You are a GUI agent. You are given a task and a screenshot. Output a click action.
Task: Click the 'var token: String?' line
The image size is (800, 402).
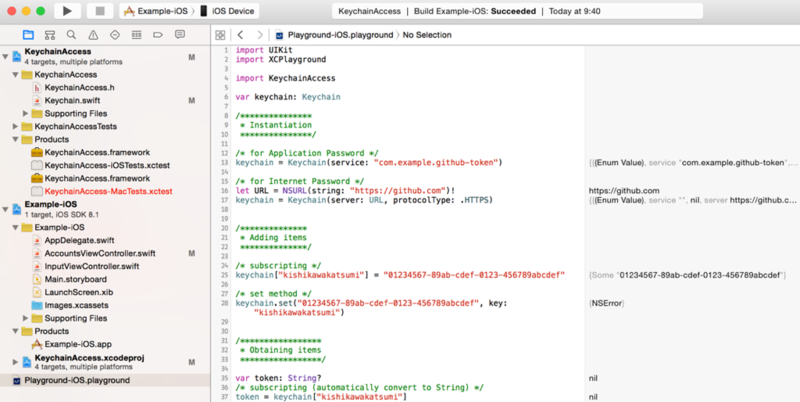[x=278, y=378]
